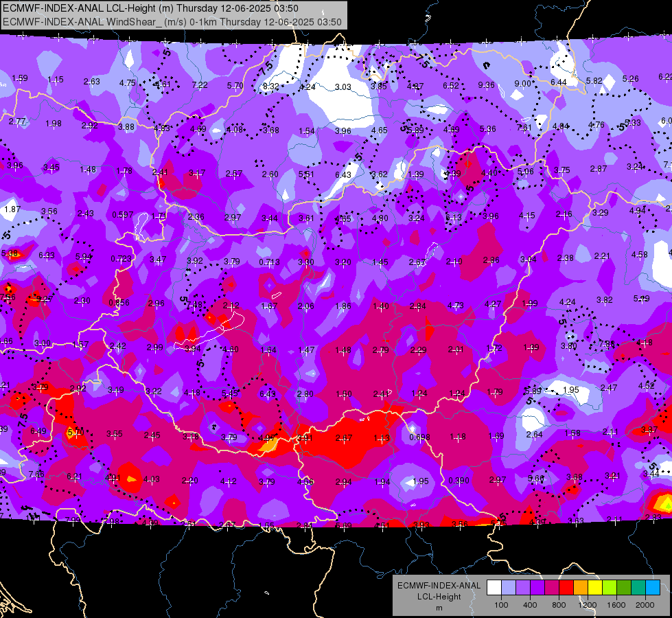Click the legend scale label 100
This screenshot has height=618, width=672.
[x=501, y=605]
